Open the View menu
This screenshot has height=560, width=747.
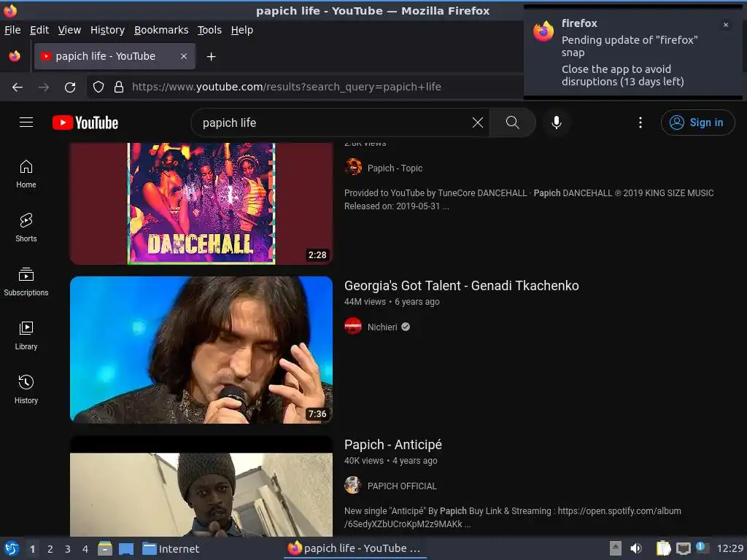(x=69, y=30)
